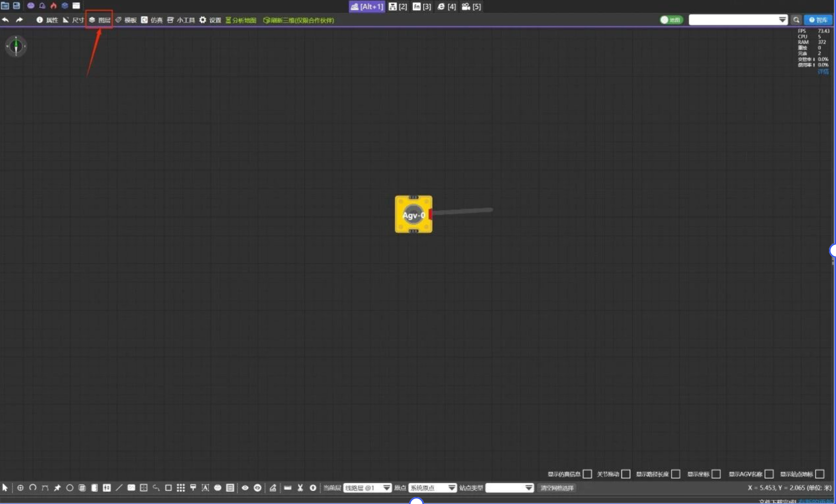Enable 显示AGV名称 checkbox
836x504 pixels.
[769, 474]
